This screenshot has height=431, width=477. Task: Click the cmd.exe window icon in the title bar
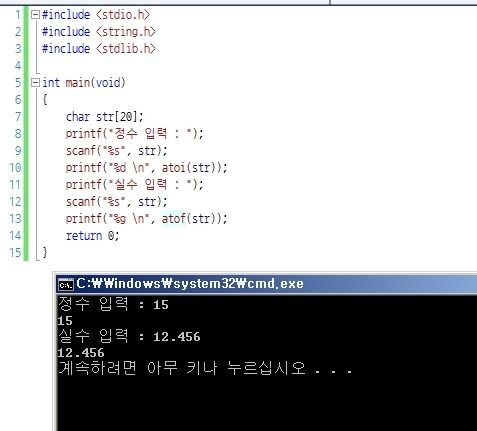[x=66, y=284]
